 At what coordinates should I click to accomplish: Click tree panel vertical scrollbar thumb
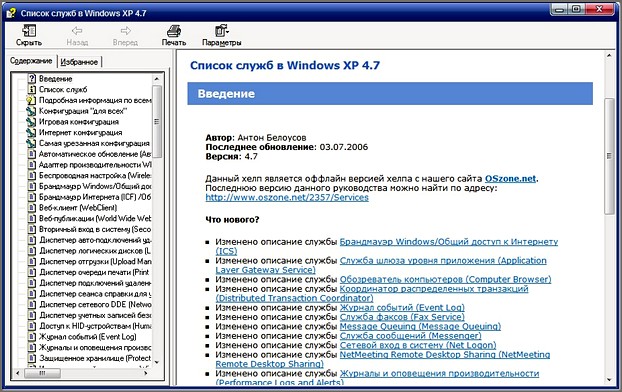[157, 121]
